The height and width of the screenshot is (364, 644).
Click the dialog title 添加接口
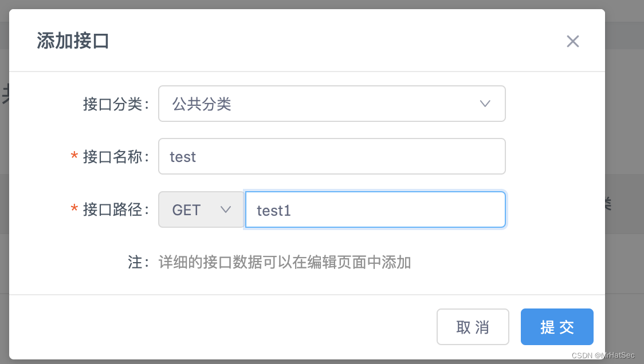point(73,41)
